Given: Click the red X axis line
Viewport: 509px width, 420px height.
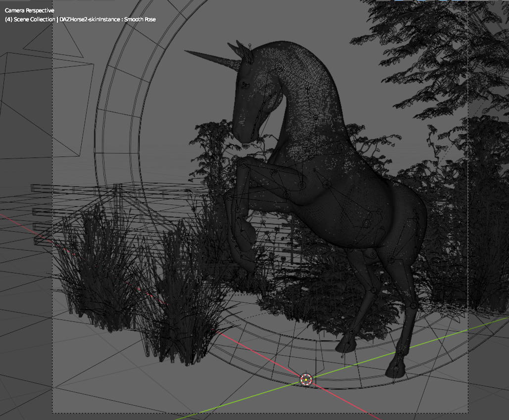Looking at the screenshot, I should (x=347, y=401).
